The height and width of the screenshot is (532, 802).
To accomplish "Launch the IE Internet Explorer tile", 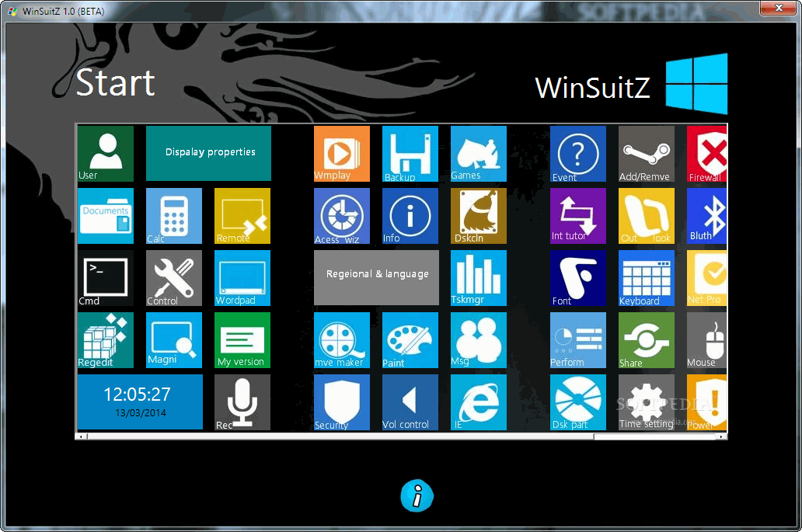I will pos(479,402).
